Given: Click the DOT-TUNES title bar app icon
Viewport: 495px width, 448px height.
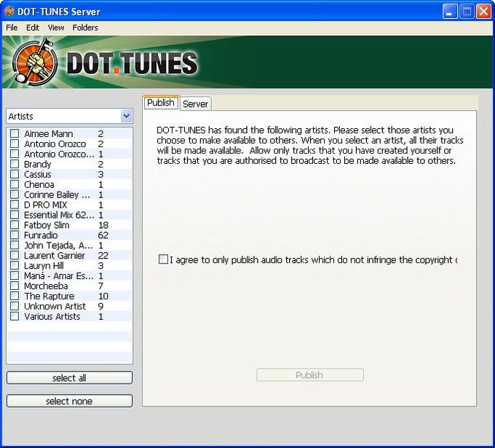Looking at the screenshot, I should [9, 12].
